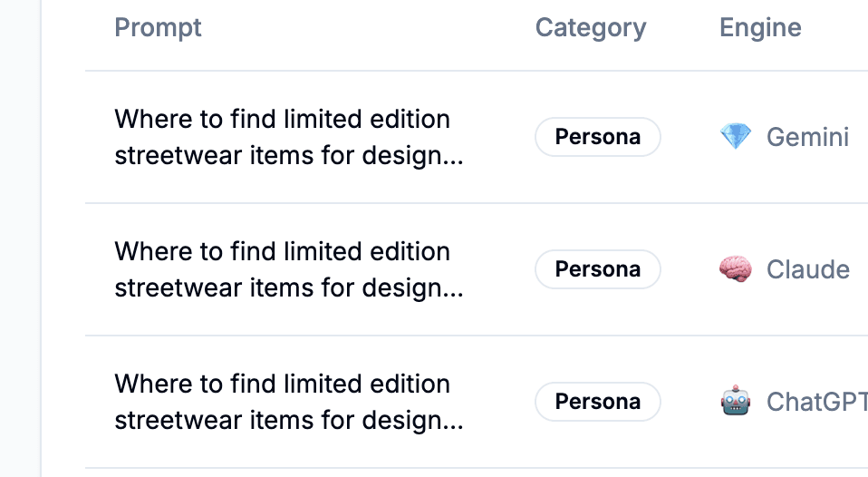Select the ChatGPT engine label
Screen dimensions: 868x477
pyautogui.click(x=815, y=402)
